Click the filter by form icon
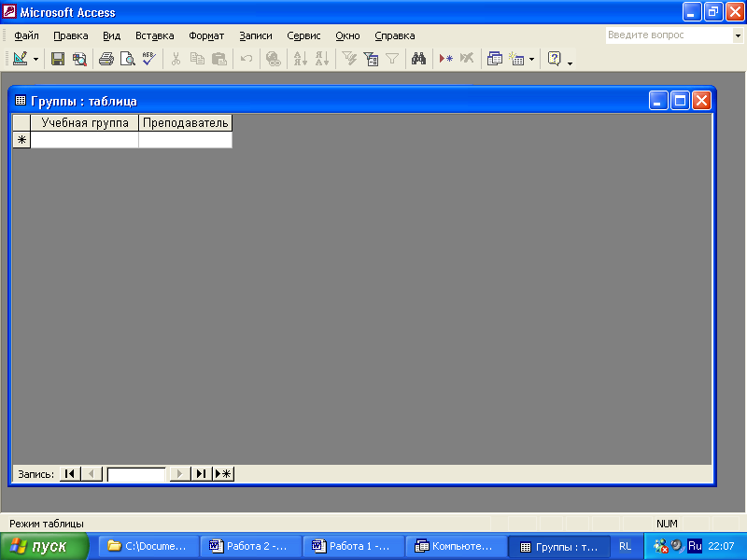The image size is (747, 560). 371,59
